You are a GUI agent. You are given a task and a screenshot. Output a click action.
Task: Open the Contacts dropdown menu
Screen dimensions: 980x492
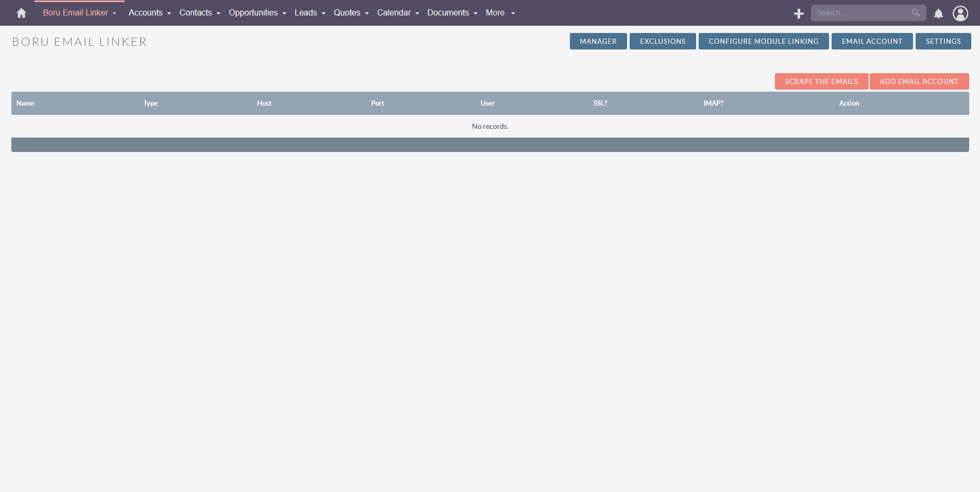(199, 13)
